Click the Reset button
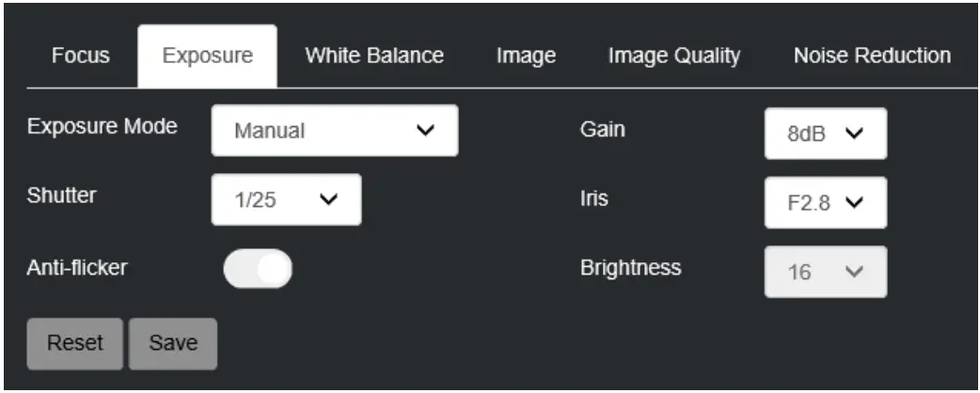 point(76,343)
